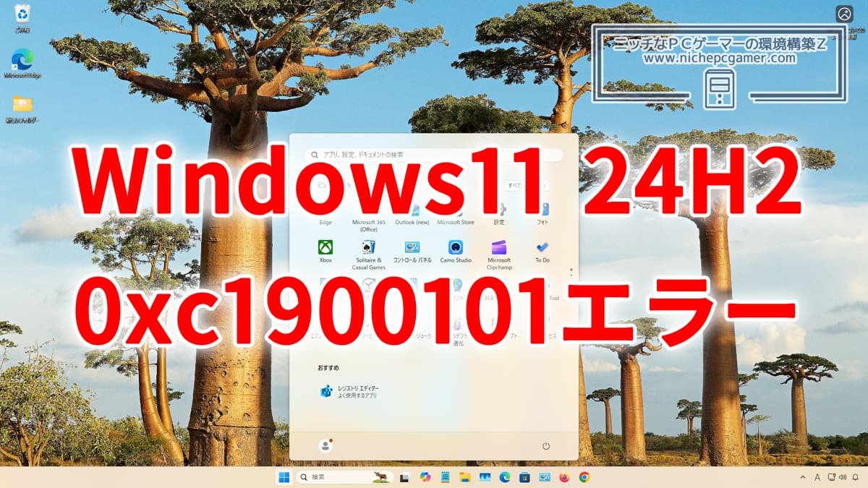Image resolution: width=868 pixels, height=488 pixels.
Task: Open the To Do pinned app
Action: pos(542,251)
